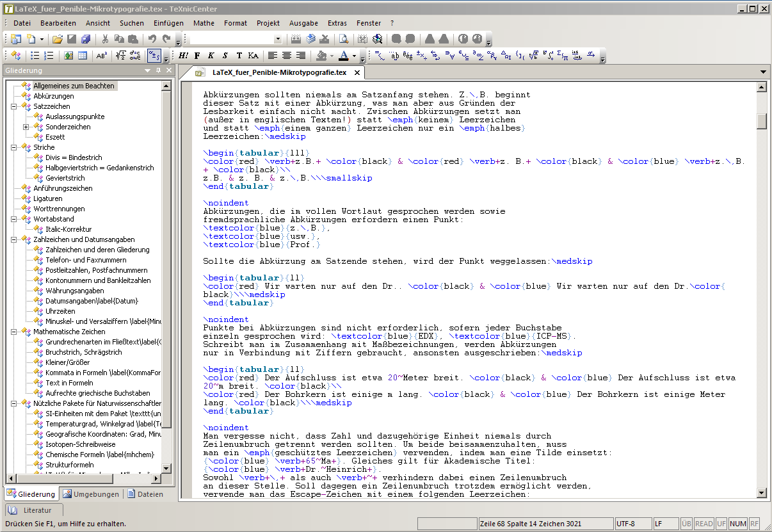Click the small caps KA icon
The height and width of the screenshot is (532, 772).
(x=253, y=56)
